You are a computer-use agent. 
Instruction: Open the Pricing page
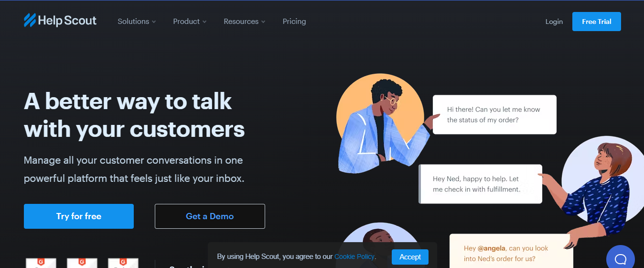pos(294,22)
